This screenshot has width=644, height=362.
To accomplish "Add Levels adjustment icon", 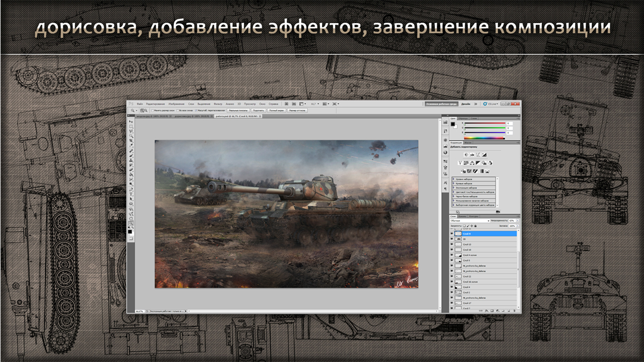I will [472, 154].
